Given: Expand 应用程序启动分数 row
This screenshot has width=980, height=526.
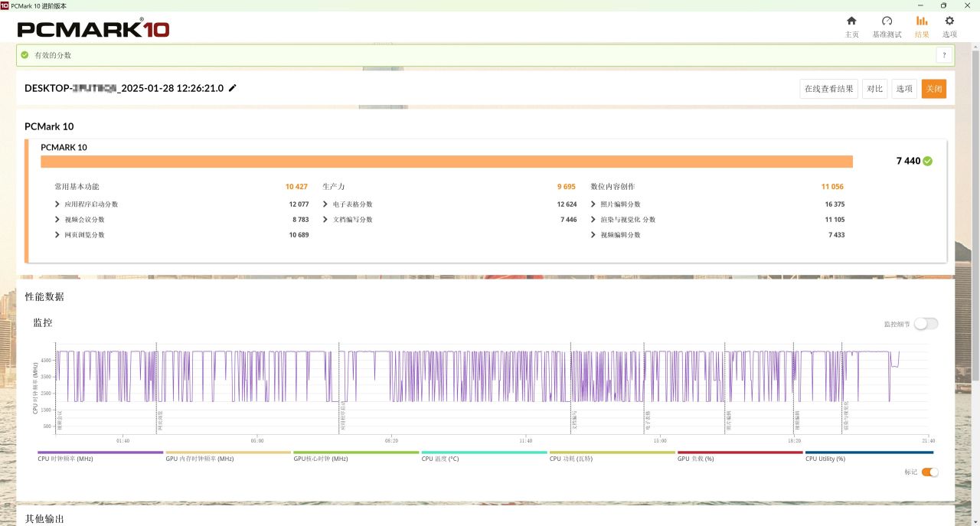Looking at the screenshot, I should (x=57, y=204).
